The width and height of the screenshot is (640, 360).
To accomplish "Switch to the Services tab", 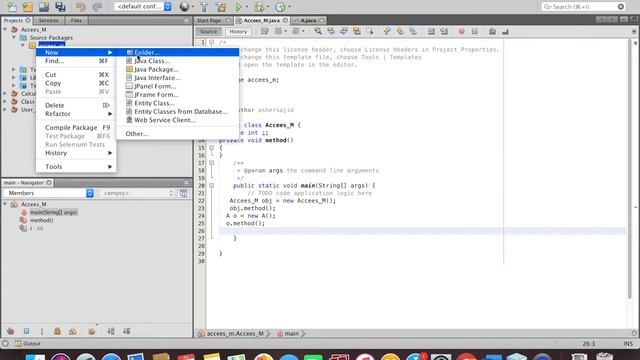I will pos(49,20).
